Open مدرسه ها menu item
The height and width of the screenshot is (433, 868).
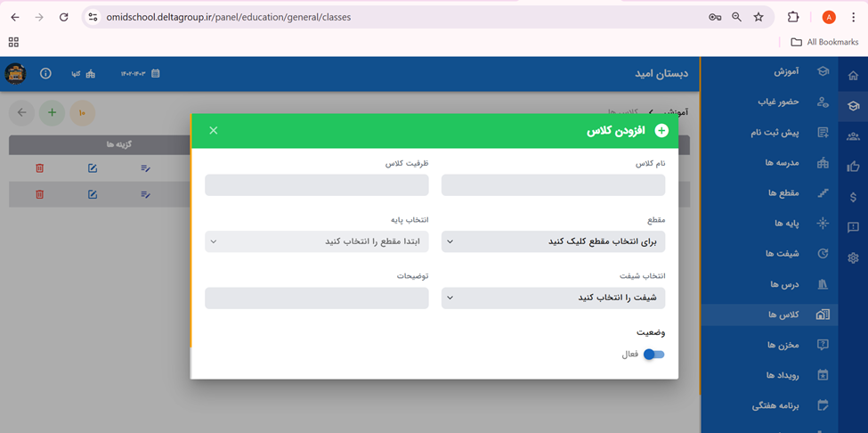(x=769, y=163)
